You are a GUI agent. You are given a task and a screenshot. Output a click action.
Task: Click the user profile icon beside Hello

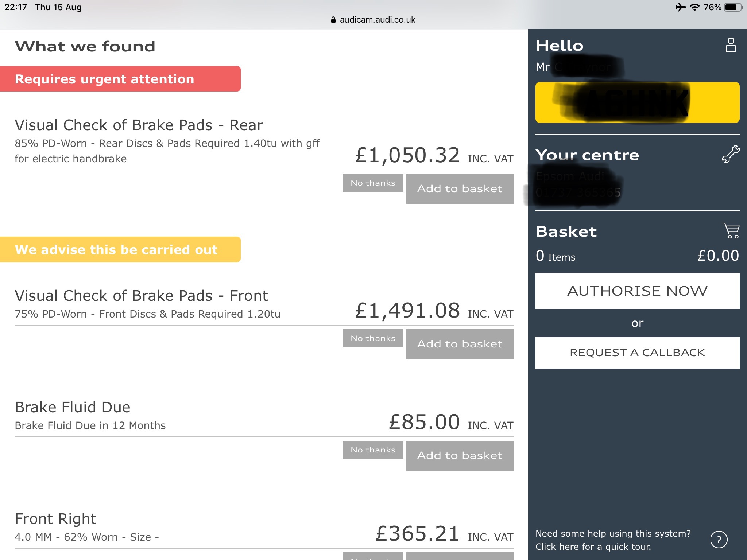tap(731, 45)
